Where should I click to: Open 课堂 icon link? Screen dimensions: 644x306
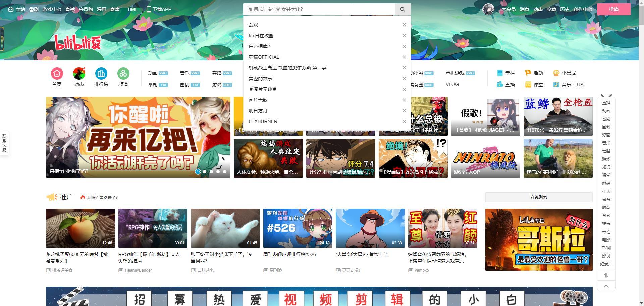pos(534,85)
